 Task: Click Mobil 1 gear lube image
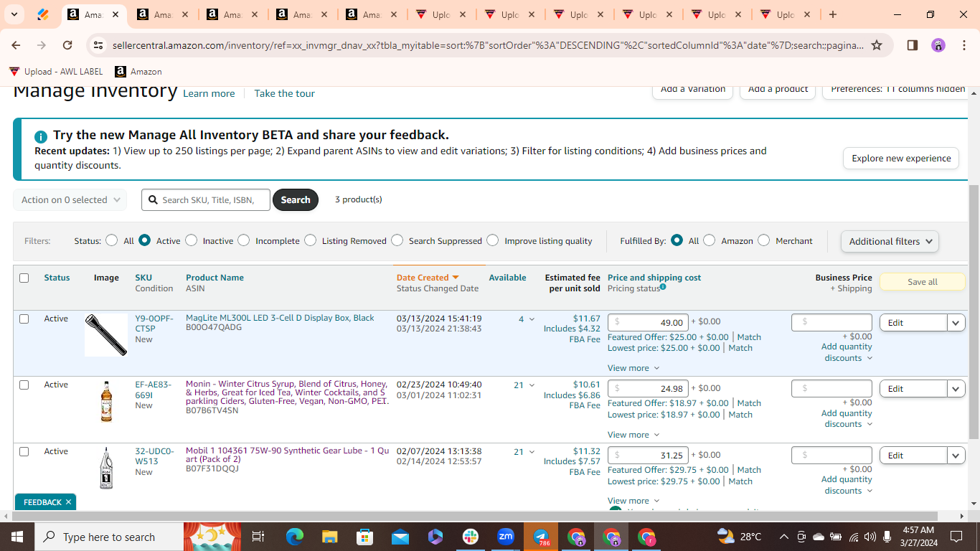(106, 468)
